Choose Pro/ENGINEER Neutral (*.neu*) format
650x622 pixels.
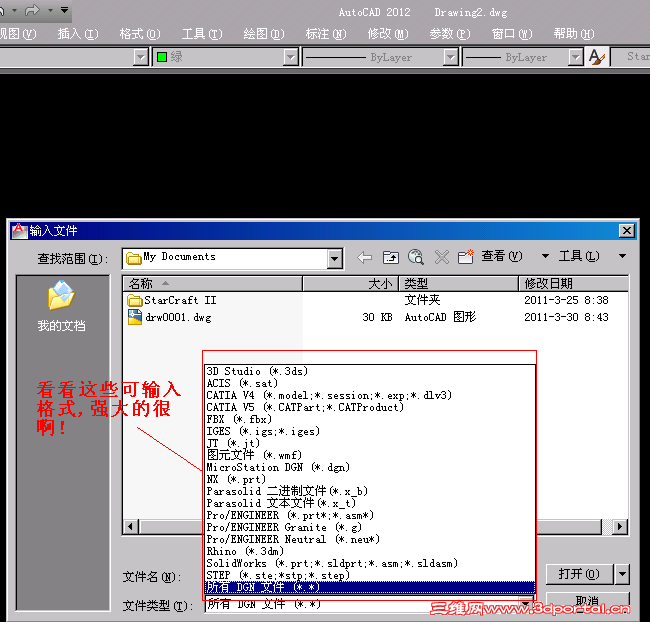[370, 539]
